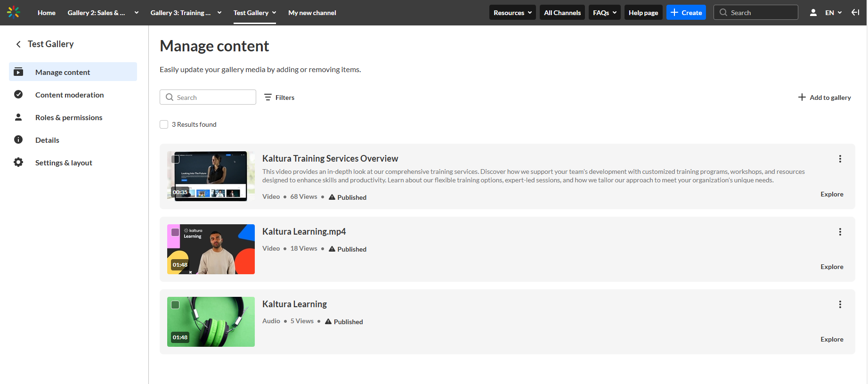Select checkbox on Kaltura Training Services Overview thumbnail

pos(175,159)
